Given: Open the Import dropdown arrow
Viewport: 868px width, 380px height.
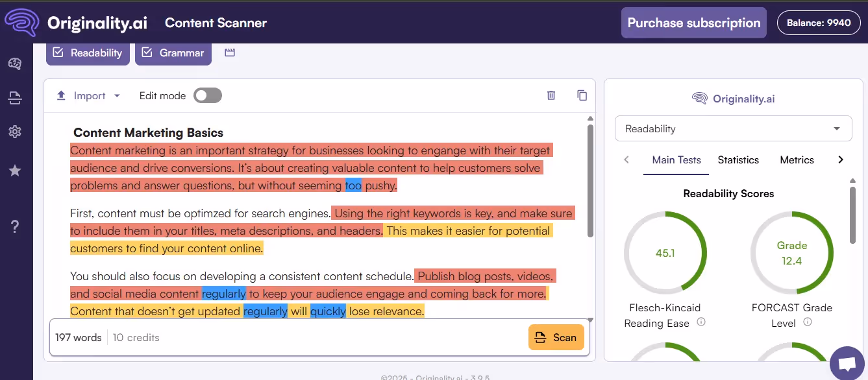Looking at the screenshot, I should (x=117, y=95).
